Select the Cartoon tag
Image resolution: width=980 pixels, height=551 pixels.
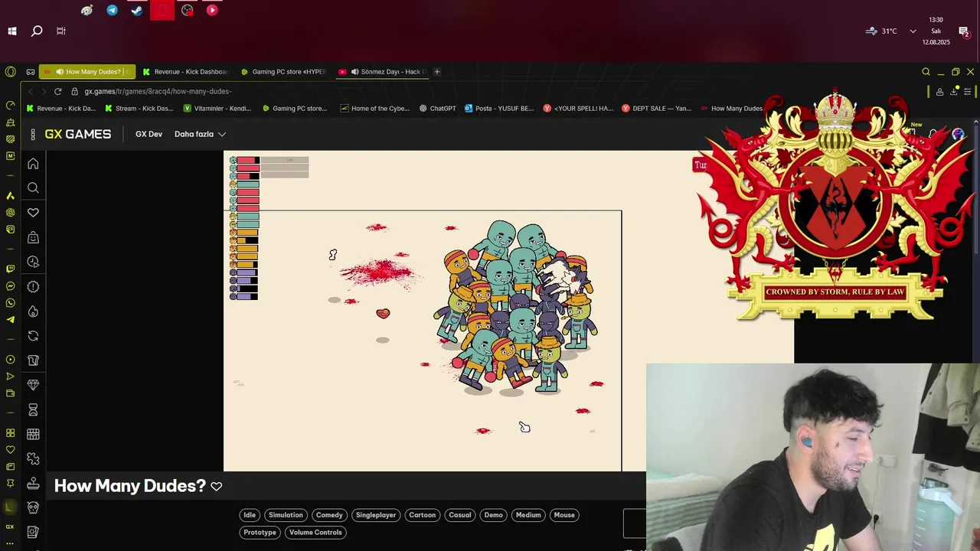point(422,515)
